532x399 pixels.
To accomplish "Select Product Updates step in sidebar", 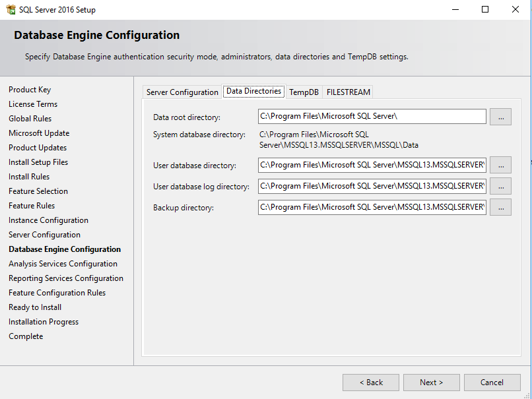I will click(x=38, y=148).
